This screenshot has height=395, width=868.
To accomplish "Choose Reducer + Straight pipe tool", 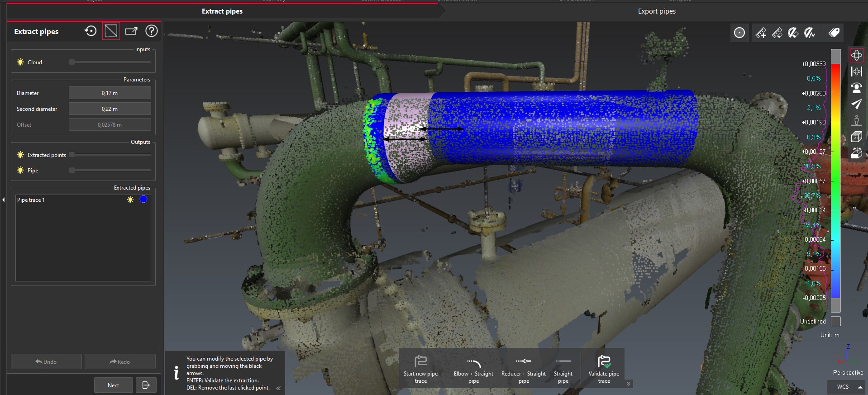I will (524, 369).
